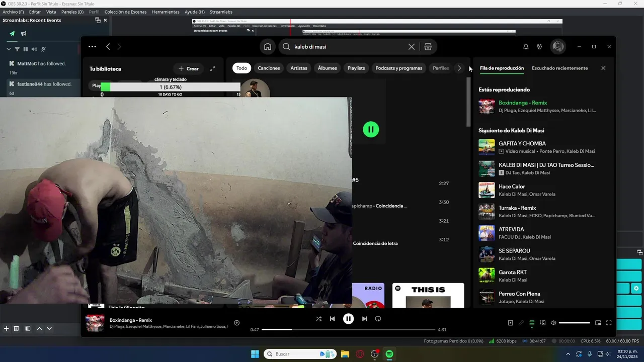The height and width of the screenshot is (362, 644).
Task: Collapse the Streamlabs events chevron
Action: (x=9, y=49)
